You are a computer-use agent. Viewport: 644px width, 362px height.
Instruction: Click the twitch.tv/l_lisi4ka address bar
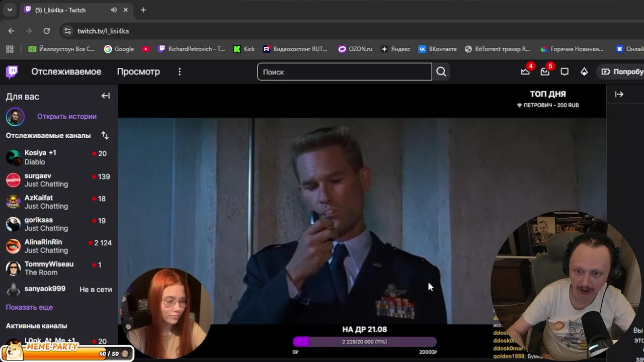[x=103, y=31]
